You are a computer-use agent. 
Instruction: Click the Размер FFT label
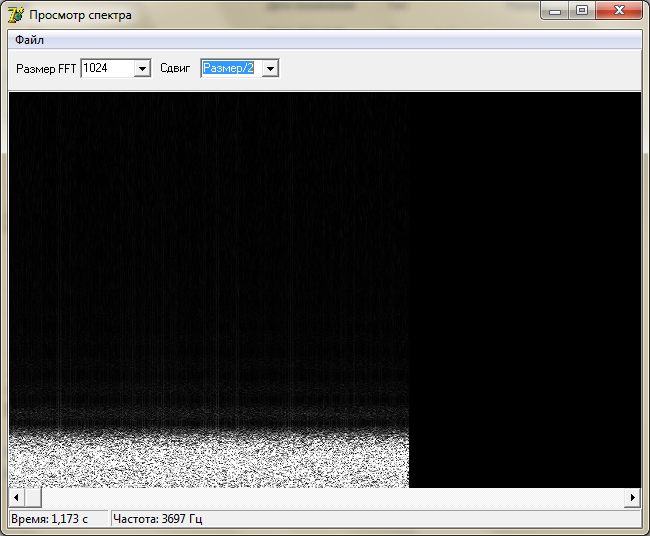46,69
